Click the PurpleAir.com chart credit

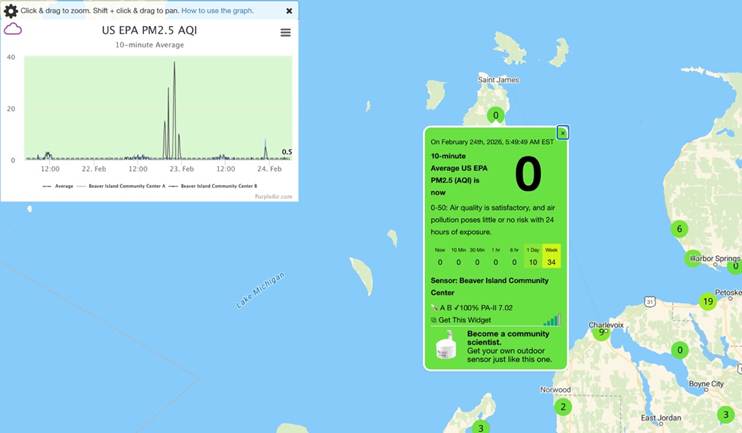(x=273, y=197)
